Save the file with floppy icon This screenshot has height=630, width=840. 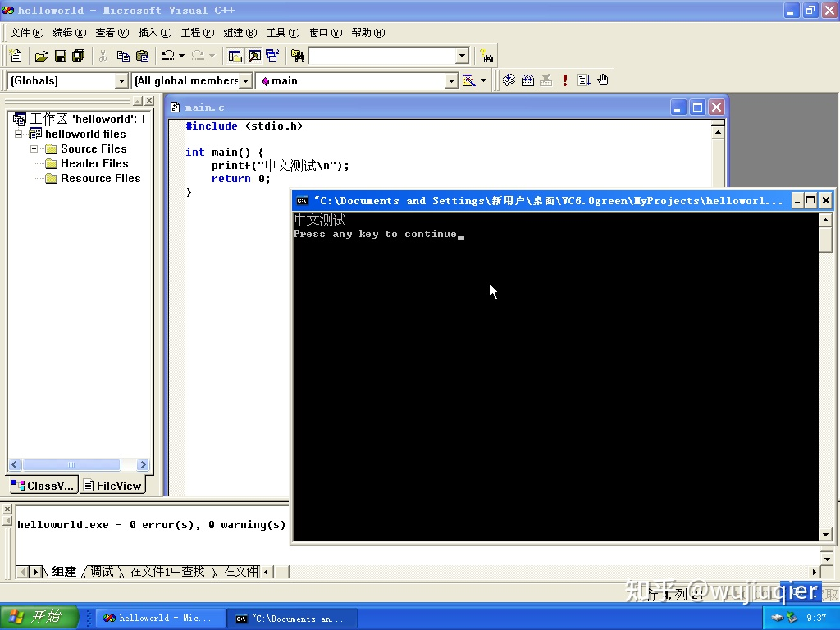click(x=61, y=55)
